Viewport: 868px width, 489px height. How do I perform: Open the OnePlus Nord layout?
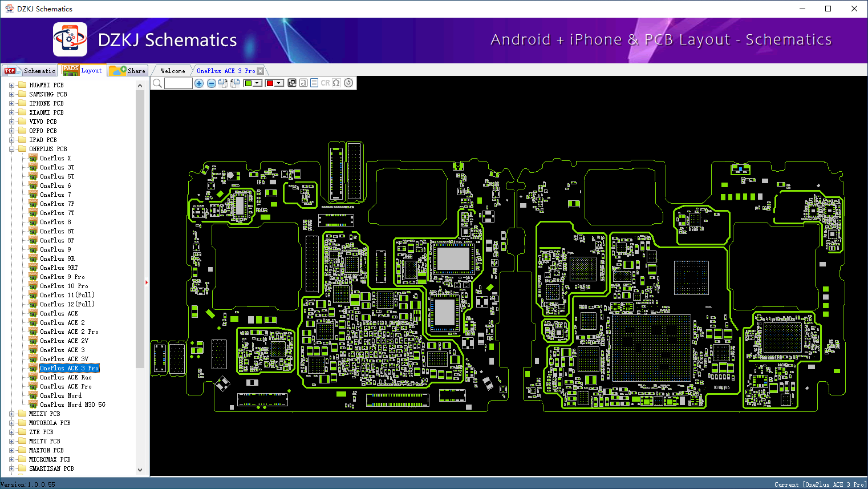(x=60, y=395)
